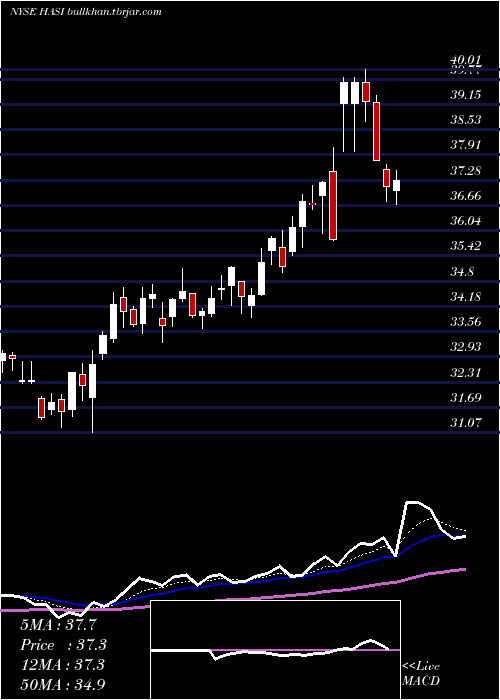500x700 pixels.
Task: Click the 31.69 price axis label
Action: click(465, 397)
